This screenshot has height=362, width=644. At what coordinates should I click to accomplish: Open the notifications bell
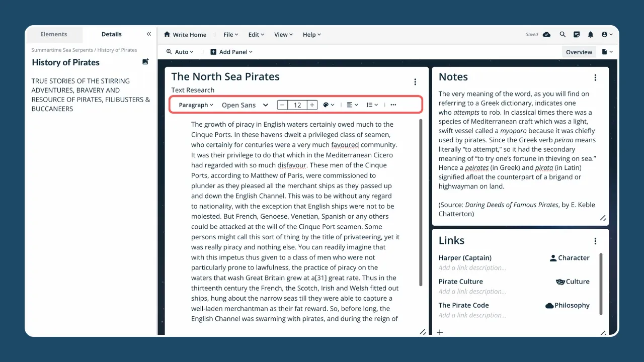click(x=591, y=35)
